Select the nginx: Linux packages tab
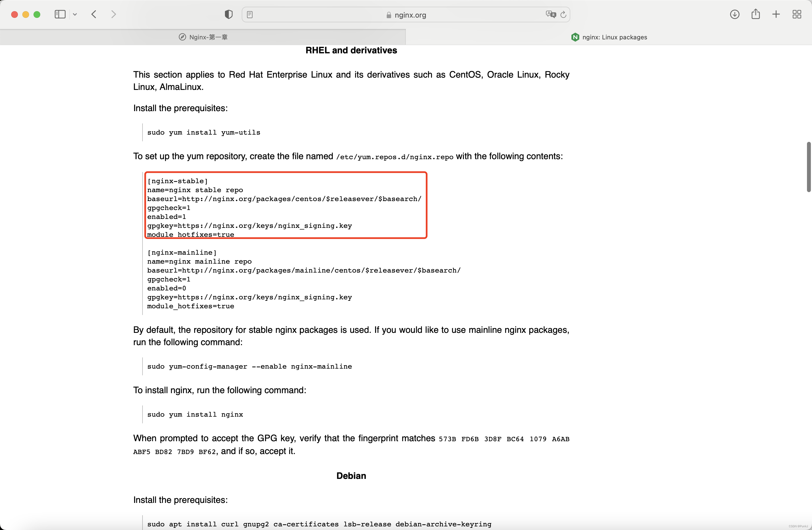Screen dimensions: 812x530 coord(609,37)
